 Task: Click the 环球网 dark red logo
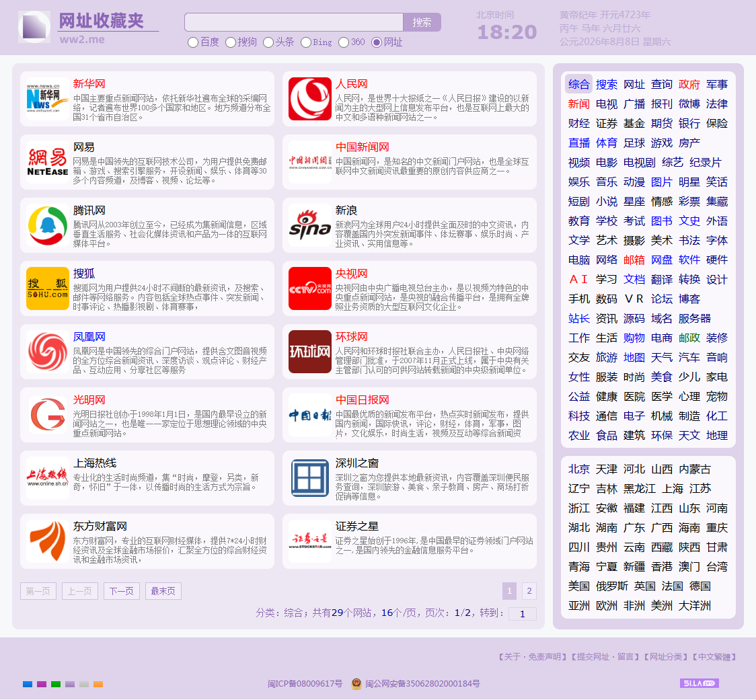(310, 352)
